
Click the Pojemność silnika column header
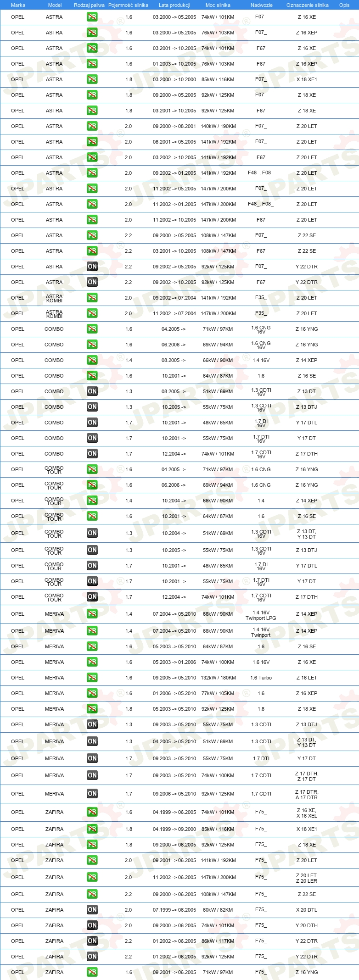pos(128,5)
